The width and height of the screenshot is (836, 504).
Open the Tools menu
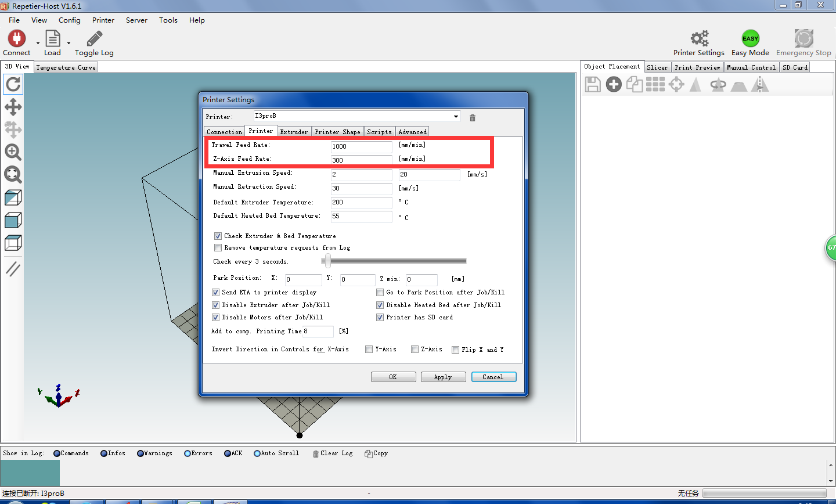[x=168, y=20]
